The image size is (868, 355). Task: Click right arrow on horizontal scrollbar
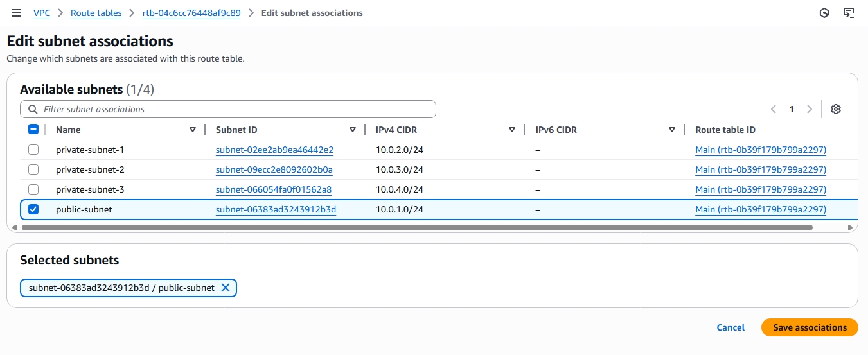pyautogui.click(x=851, y=227)
